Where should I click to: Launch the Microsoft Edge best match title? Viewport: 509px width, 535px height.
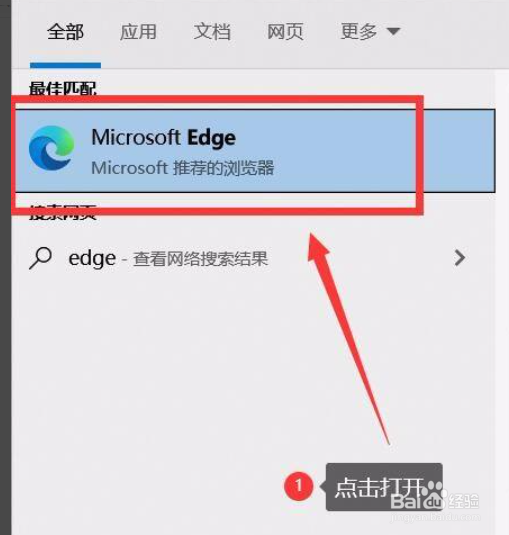[163, 138]
